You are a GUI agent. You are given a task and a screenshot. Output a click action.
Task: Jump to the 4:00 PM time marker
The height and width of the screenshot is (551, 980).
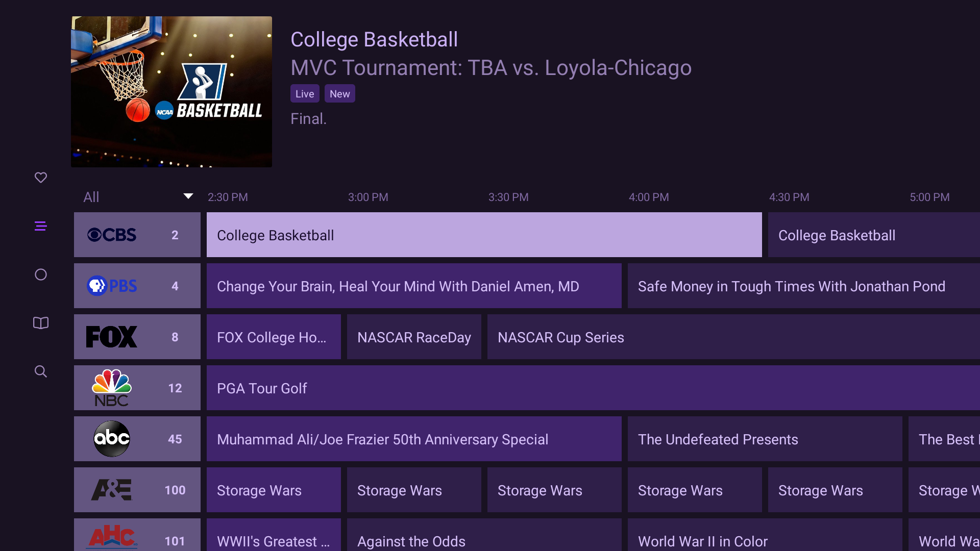click(x=649, y=197)
